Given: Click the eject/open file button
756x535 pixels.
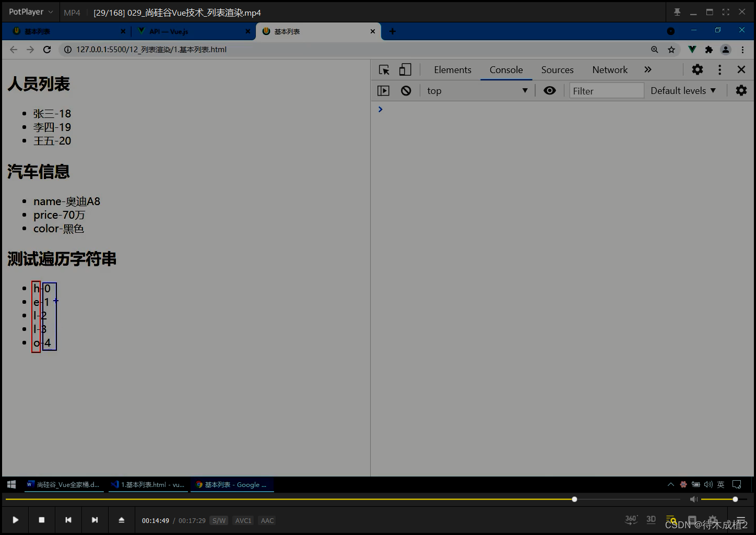Looking at the screenshot, I should [x=121, y=520].
